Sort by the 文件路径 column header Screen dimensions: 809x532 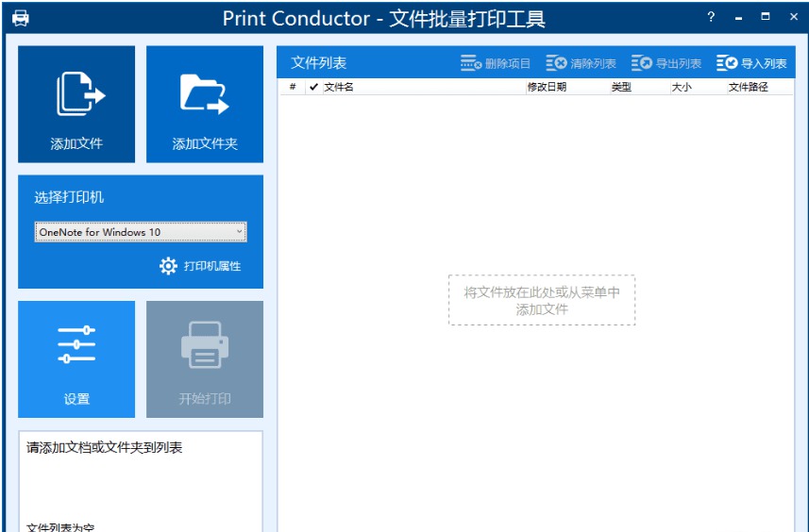pos(760,87)
